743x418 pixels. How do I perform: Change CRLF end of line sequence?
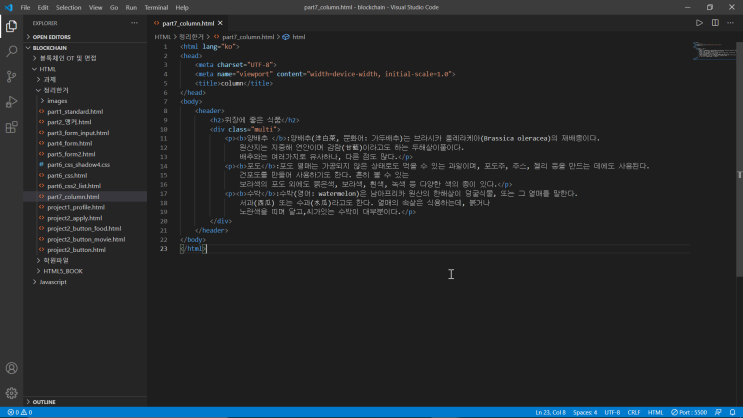pyautogui.click(x=634, y=412)
